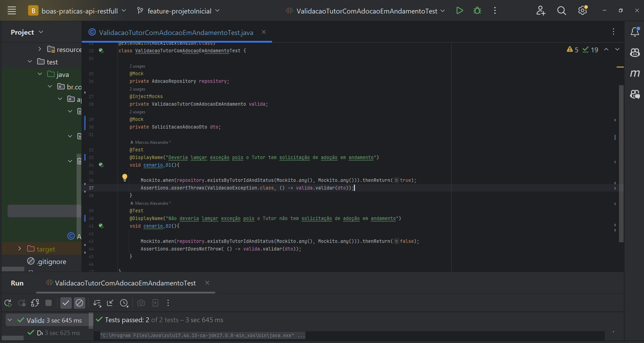
Task: Click the 19 typos indicator
Action: click(x=590, y=50)
